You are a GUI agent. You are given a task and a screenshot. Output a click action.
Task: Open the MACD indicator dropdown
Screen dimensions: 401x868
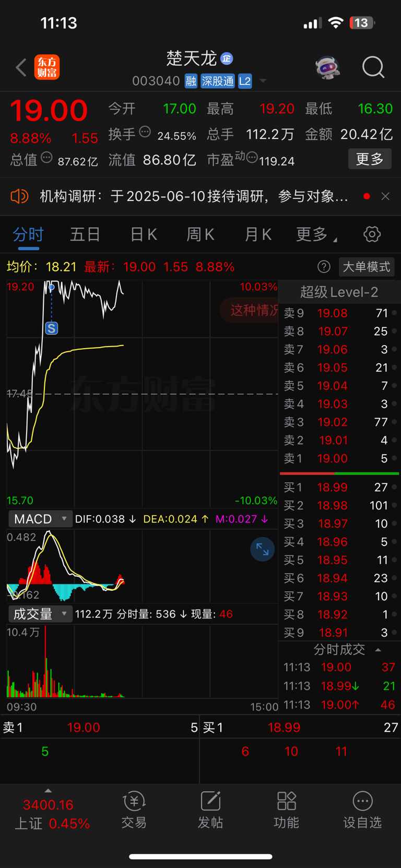pyautogui.click(x=40, y=519)
